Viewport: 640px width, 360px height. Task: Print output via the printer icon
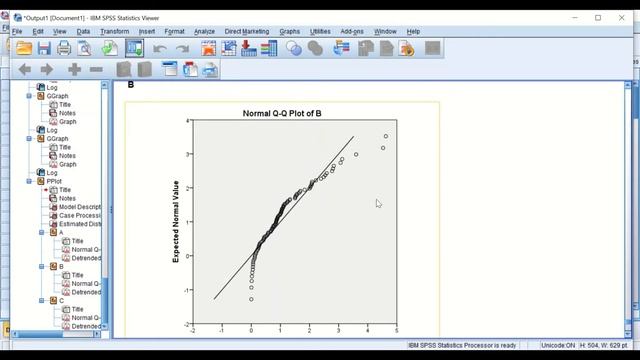click(64, 49)
